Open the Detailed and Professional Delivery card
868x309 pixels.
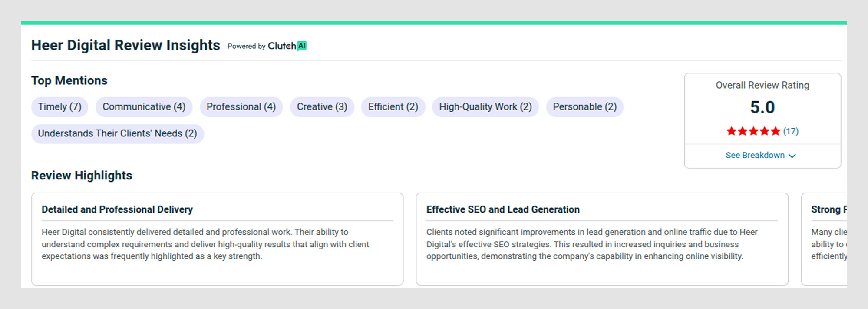click(x=217, y=239)
